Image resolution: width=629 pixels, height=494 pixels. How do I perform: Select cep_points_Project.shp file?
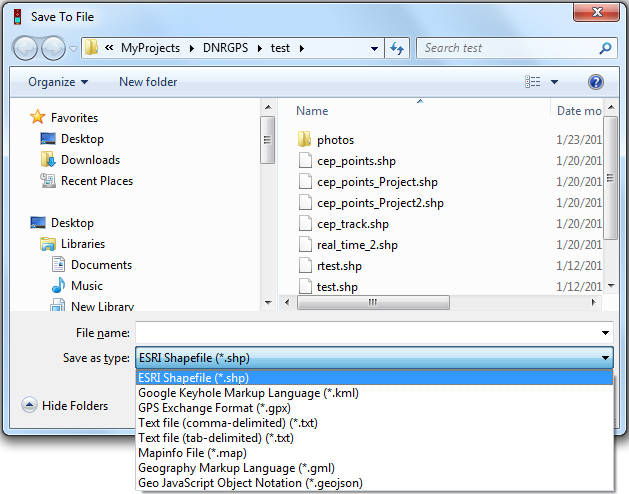coord(368,182)
